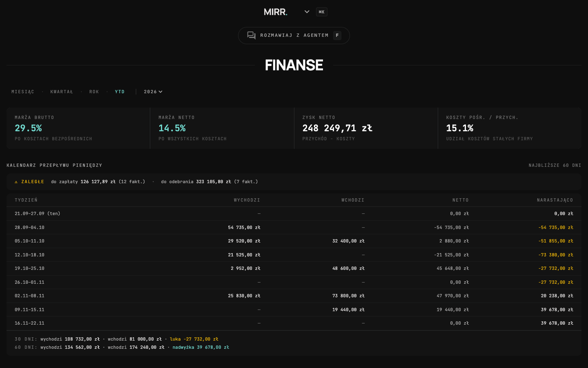Open the Zysk netto card

pos(366,128)
